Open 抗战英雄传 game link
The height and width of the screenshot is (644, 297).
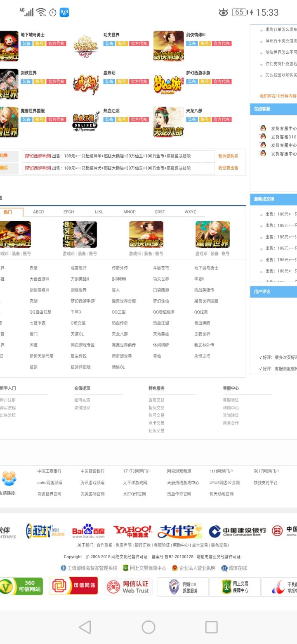pyautogui.click(x=204, y=290)
